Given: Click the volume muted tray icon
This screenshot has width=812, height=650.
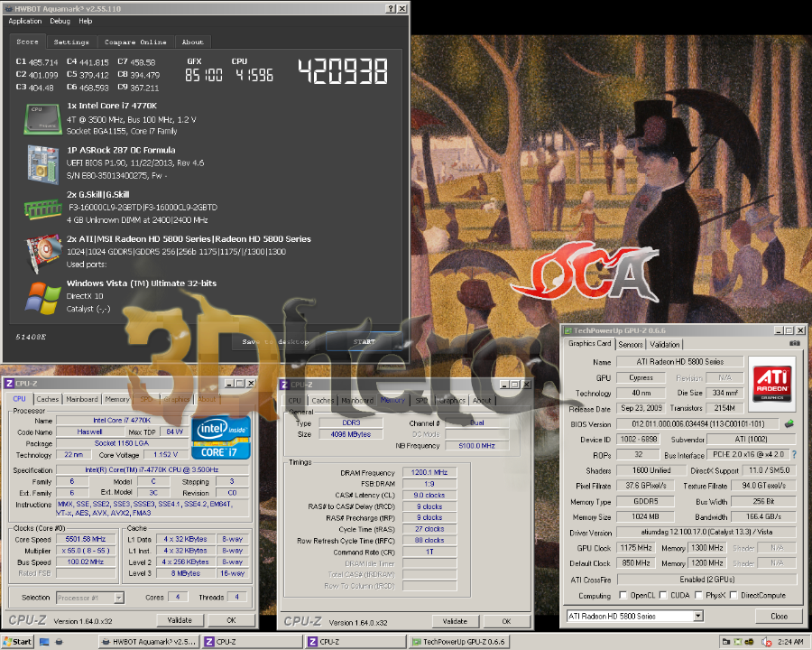Looking at the screenshot, I should coord(766,642).
